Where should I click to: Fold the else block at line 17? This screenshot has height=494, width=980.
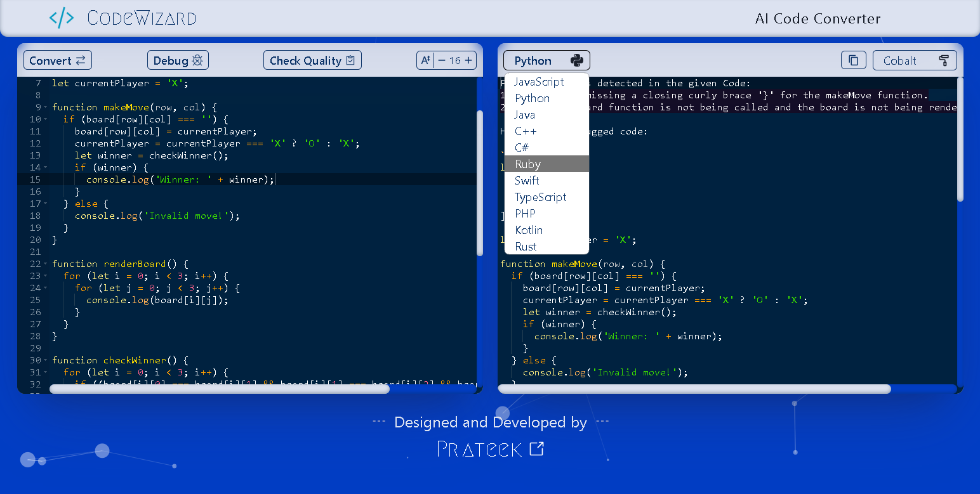(46, 204)
